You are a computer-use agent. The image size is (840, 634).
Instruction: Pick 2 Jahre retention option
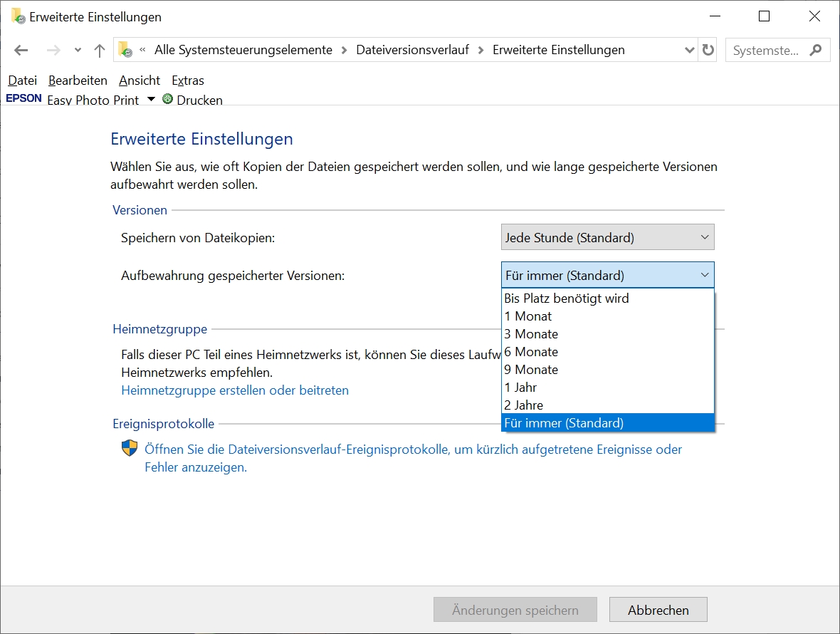coord(607,405)
